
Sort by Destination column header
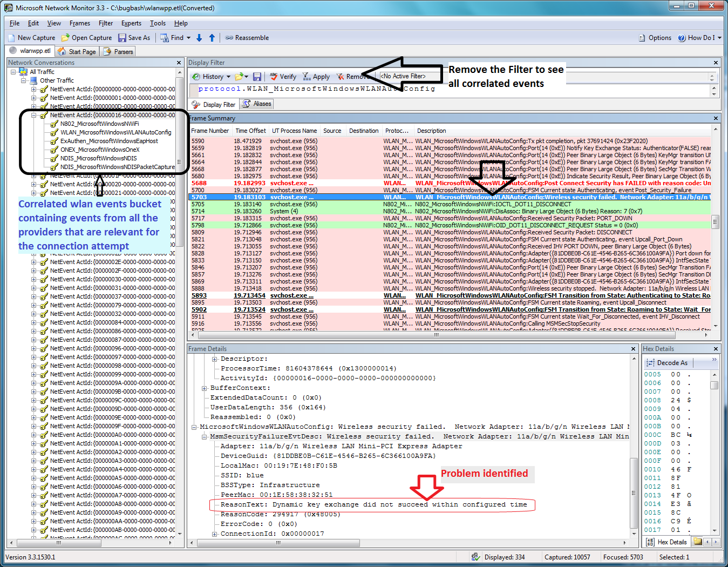pyautogui.click(x=364, y=131)
